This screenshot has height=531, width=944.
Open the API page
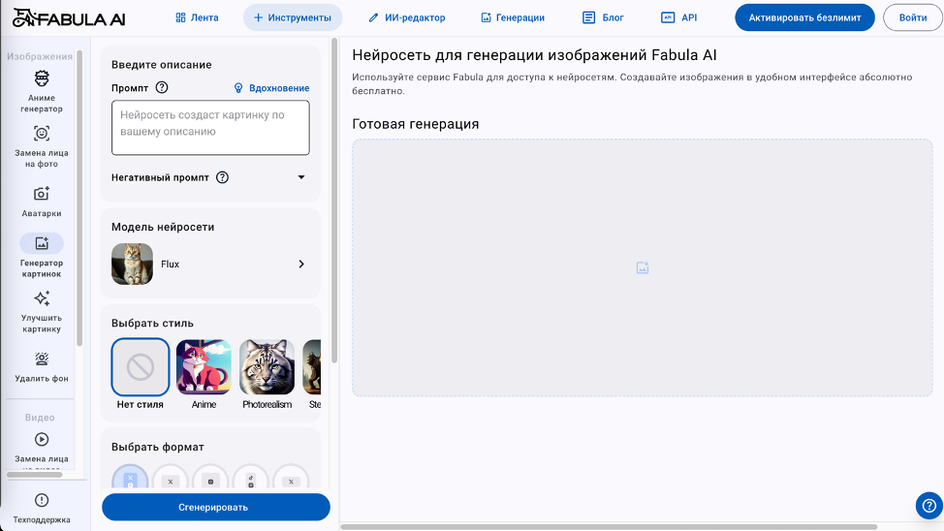tap(679, 17)
